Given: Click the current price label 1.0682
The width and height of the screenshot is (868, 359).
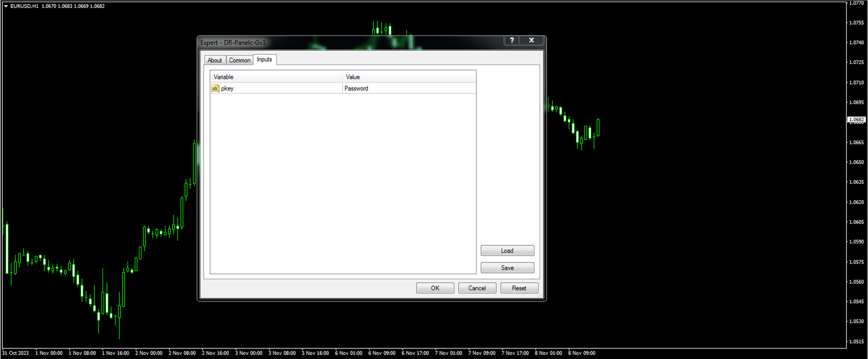Looking at the screenshot, I should tap(857, 119).
